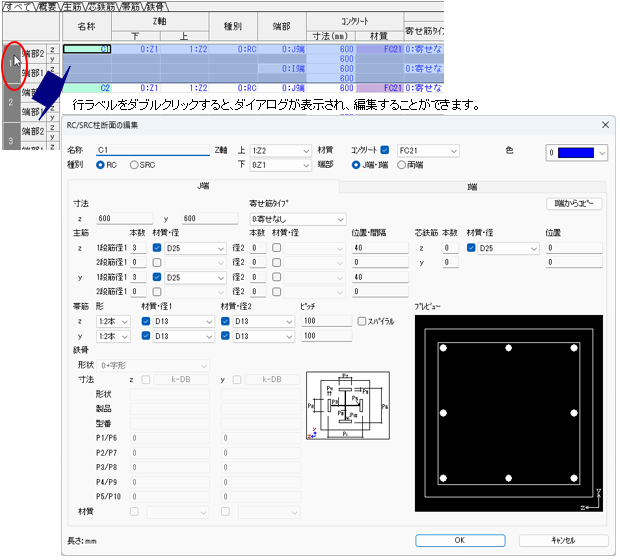Click the C1 name cell in the table

87,49
